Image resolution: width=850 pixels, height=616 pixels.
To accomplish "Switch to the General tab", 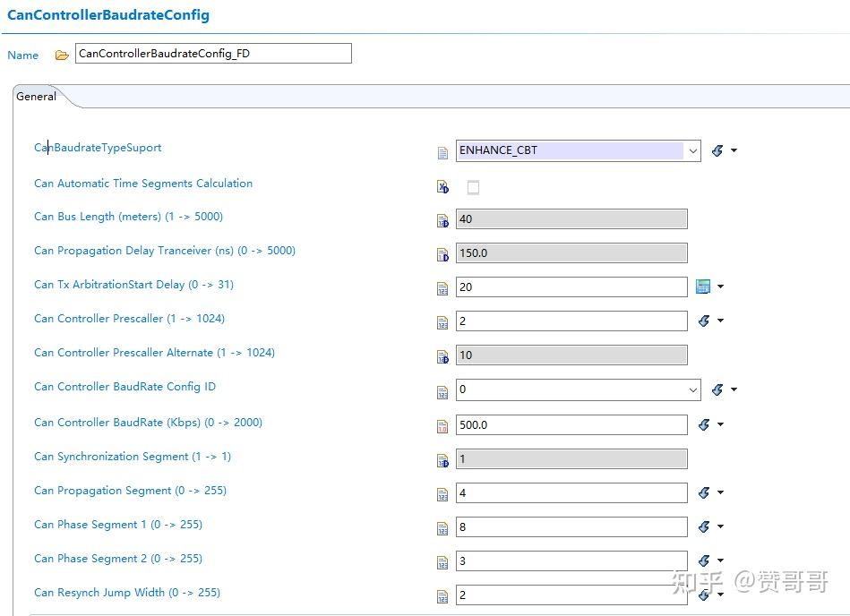I will 37,97.
